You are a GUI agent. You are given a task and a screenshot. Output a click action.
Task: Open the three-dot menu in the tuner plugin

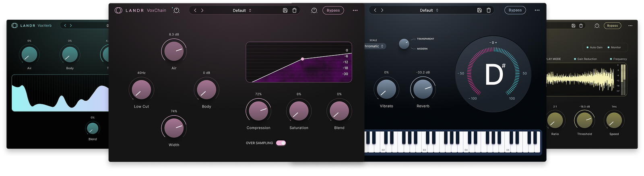coord(537,10)
